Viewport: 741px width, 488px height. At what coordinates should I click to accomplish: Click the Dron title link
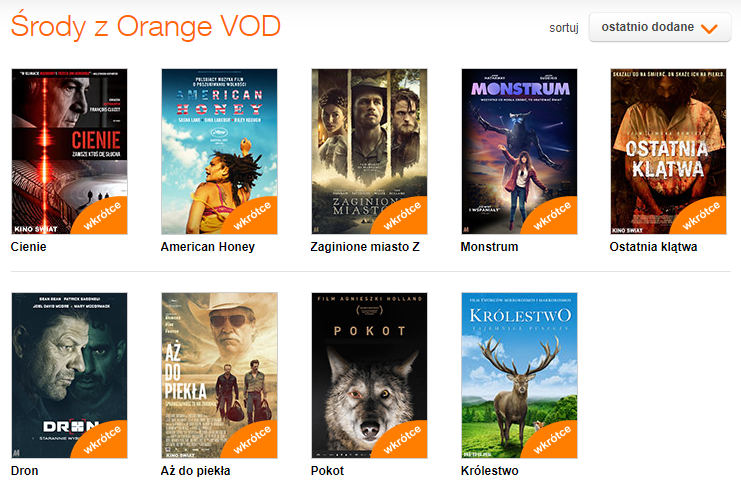coord(25,471)
